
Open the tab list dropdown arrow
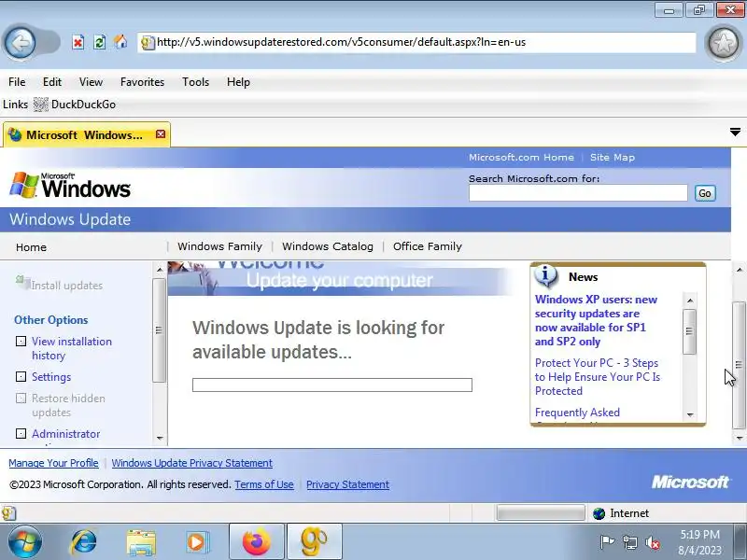click(735, 132)
